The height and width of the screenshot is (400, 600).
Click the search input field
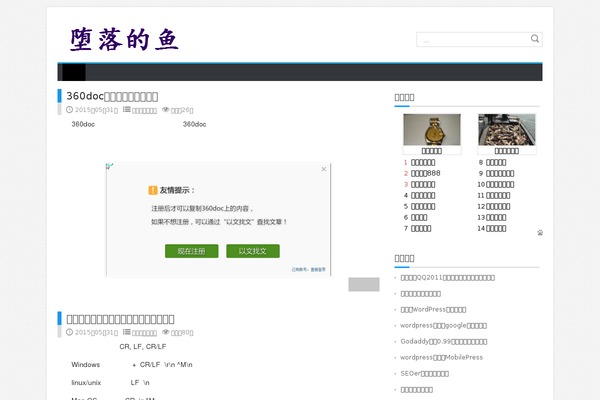pyautogui.click(x=472, y=40)
